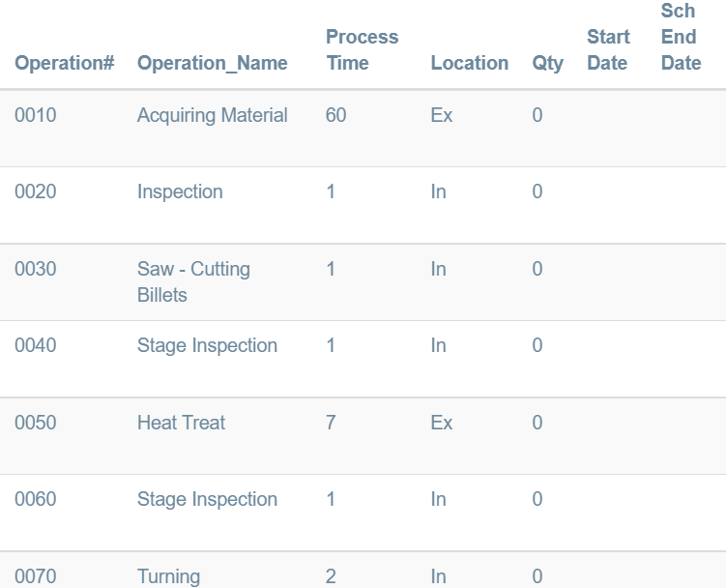Select operation number 0060

click(x=36, y=499)
